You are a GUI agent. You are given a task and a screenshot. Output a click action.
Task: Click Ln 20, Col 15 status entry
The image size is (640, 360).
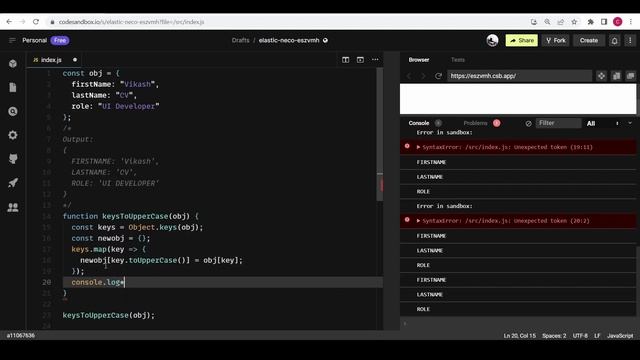[x=519, y=336]
